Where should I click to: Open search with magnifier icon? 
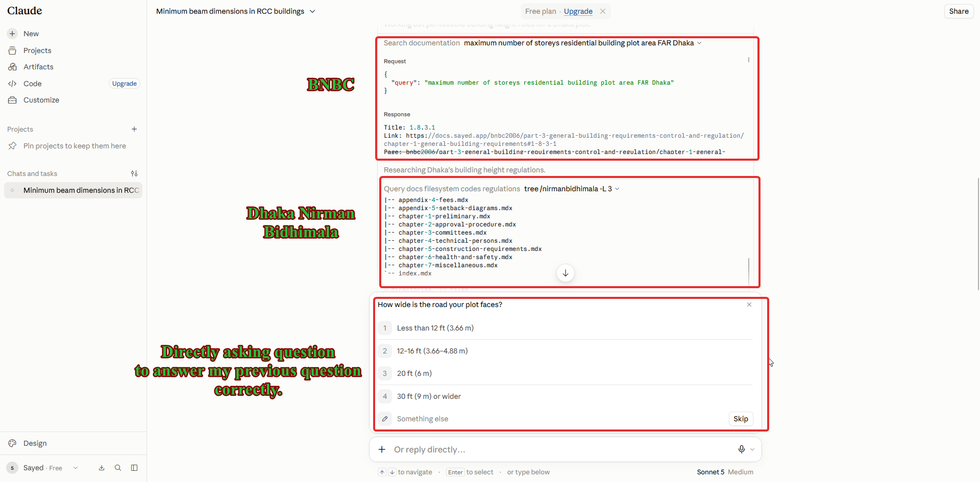[x=118, y=468]
